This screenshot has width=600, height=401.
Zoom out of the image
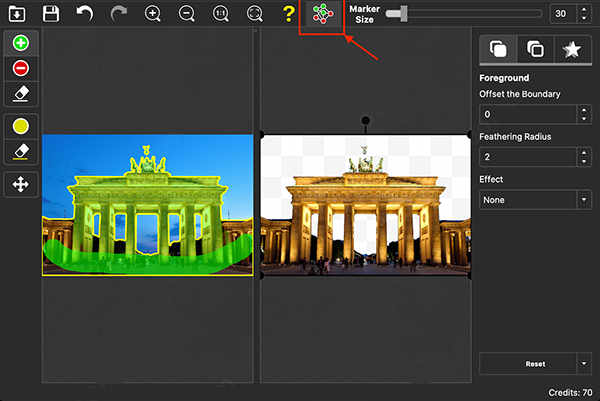coord(186,14)
